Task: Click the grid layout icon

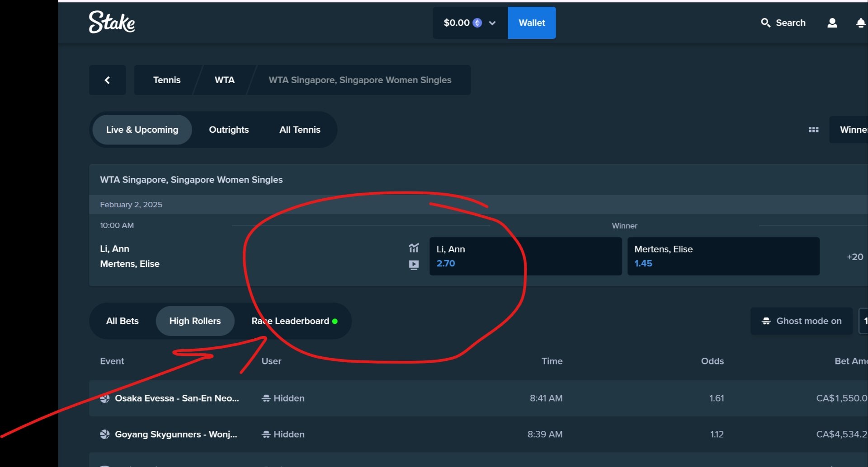Action: [813, 130]
